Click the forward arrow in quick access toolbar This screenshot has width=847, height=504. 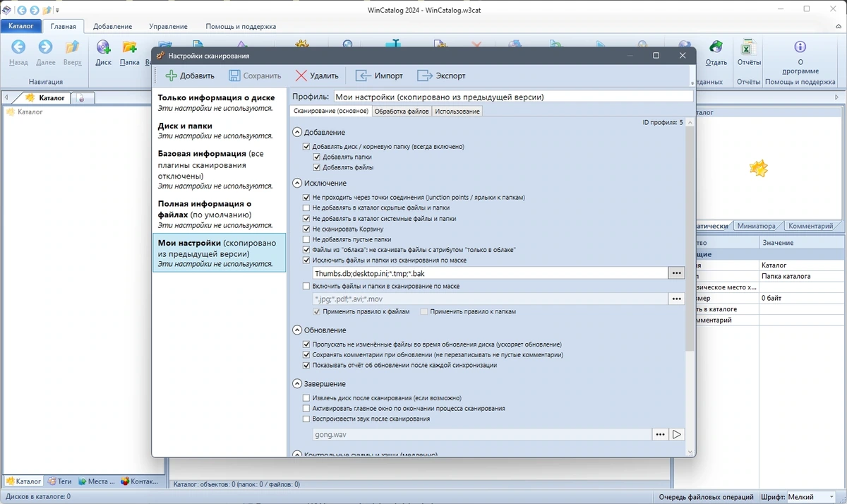point(33,10)
